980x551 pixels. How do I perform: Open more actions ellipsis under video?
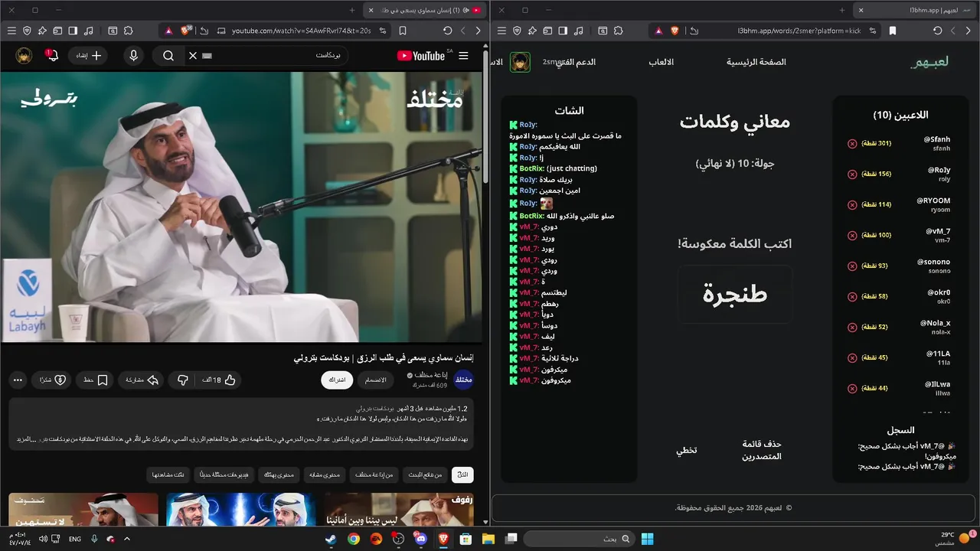point(18,380)
